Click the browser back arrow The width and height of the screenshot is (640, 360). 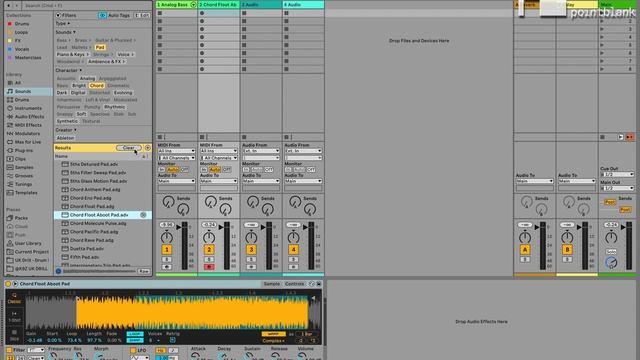9,5
